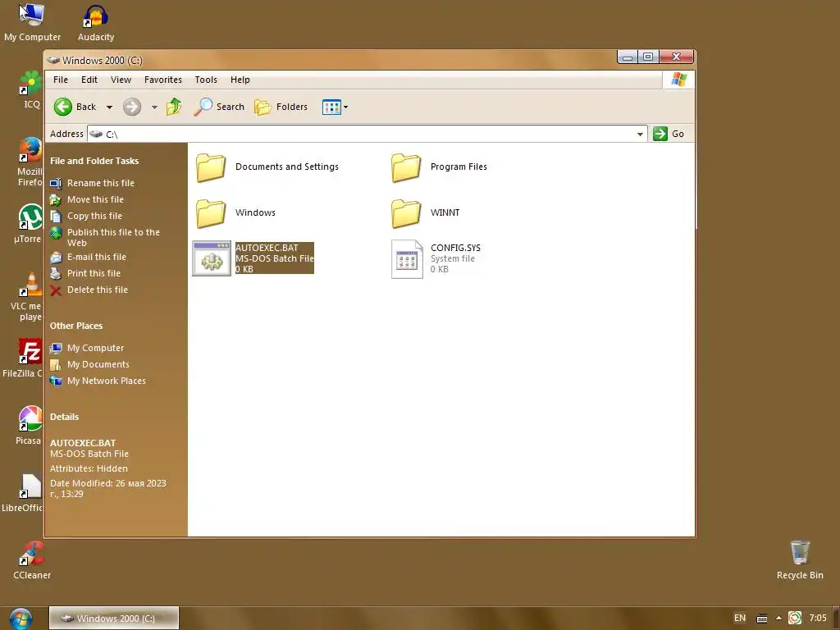Open the FileZilla desktop shortcut
Viewport: 840px width, 630px height.
click(x=22, y=358)
